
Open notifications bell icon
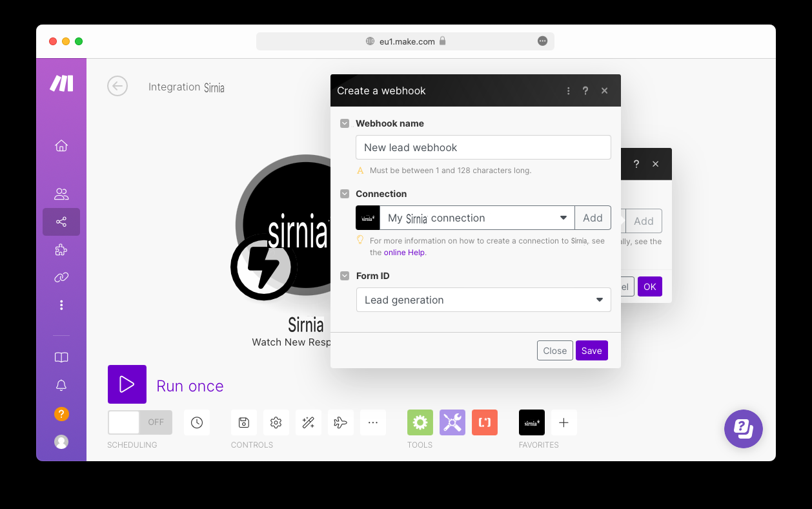pos(61,386)
